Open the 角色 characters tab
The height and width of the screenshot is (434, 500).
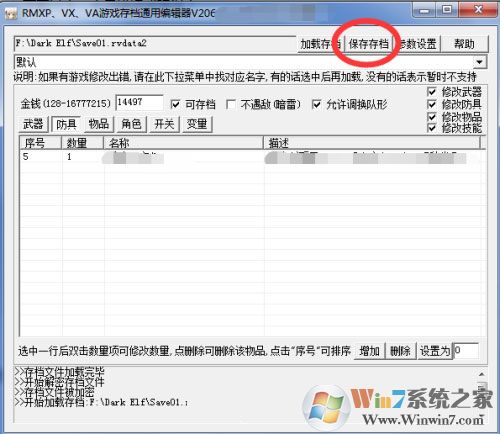(x=131, y=124)
